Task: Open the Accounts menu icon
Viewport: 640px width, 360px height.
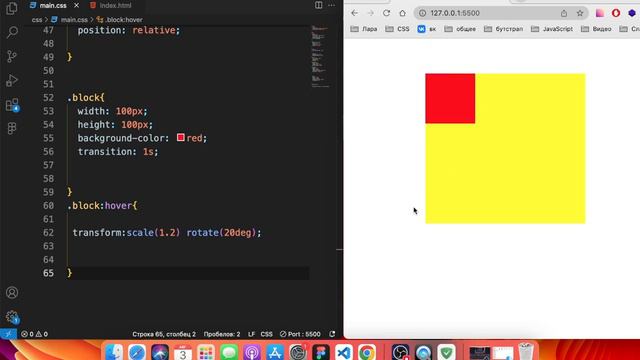Action: 12,293
